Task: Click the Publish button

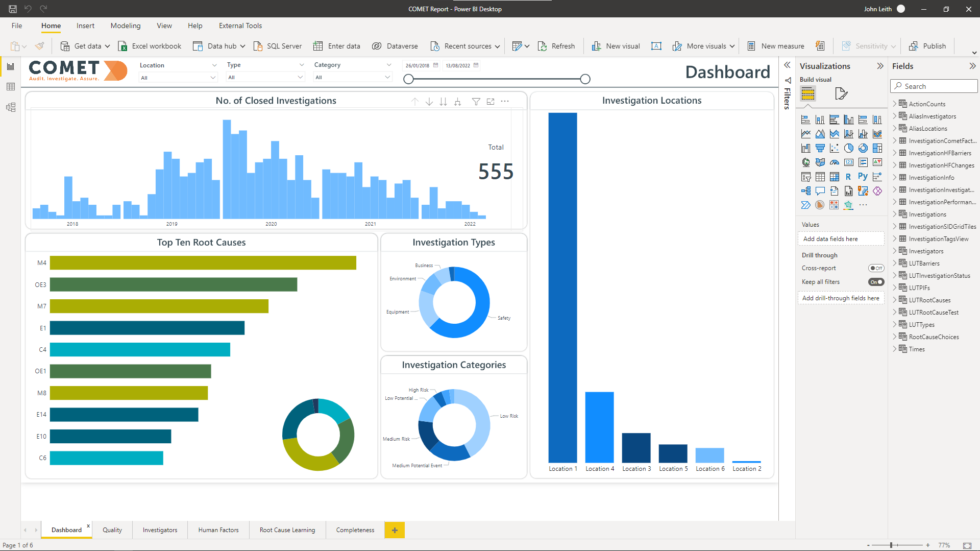Action: [x=927, y=46]
